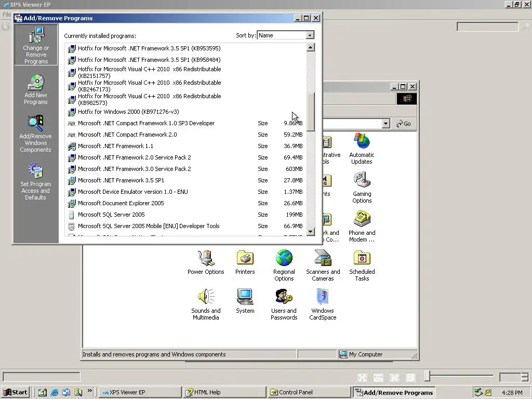Open System icon in Control Panel
The width and height of the screenshot is (532, 399).
(x=245, y=301)
